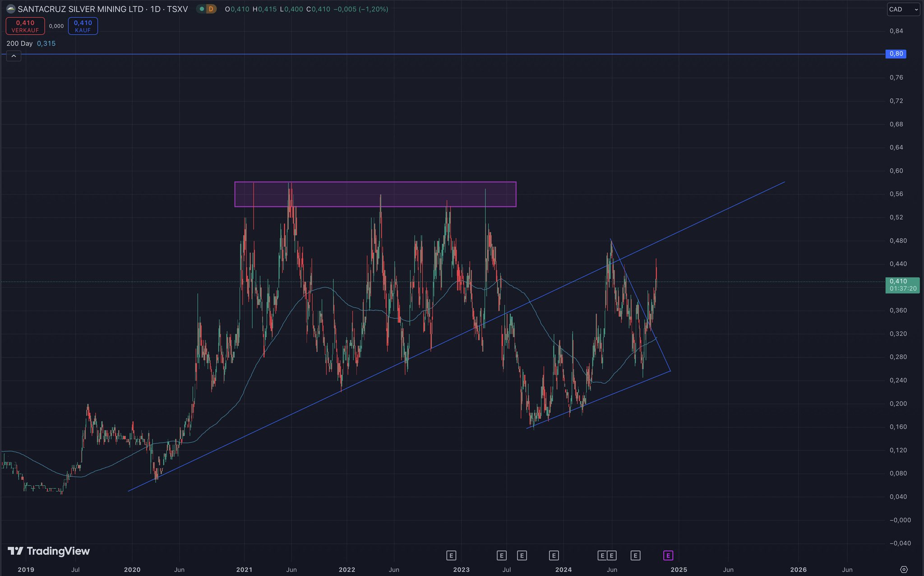924x576 pixels.
Task: Click the 0,80 horizontal line price label
Action: (x=896, y=54)
